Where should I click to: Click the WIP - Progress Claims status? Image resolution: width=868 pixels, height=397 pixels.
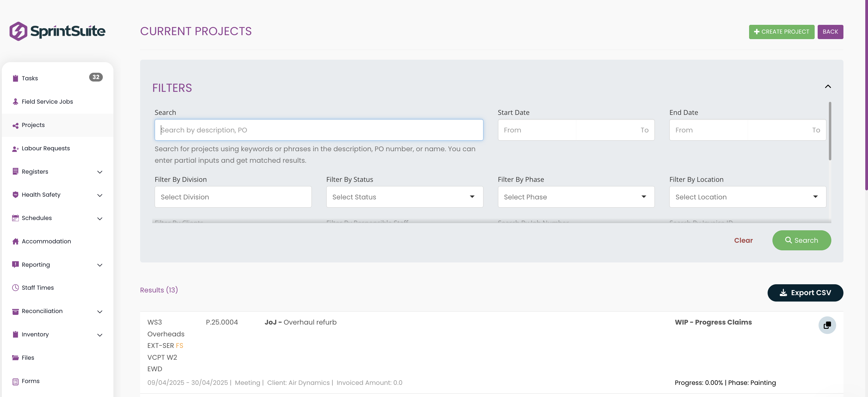(x=713, y=322)
